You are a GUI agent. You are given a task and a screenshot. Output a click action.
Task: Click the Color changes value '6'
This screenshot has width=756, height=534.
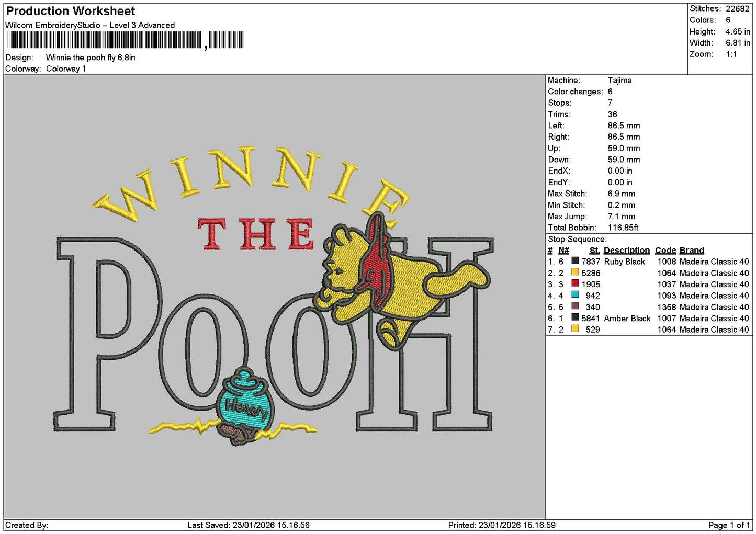point(610,92)
